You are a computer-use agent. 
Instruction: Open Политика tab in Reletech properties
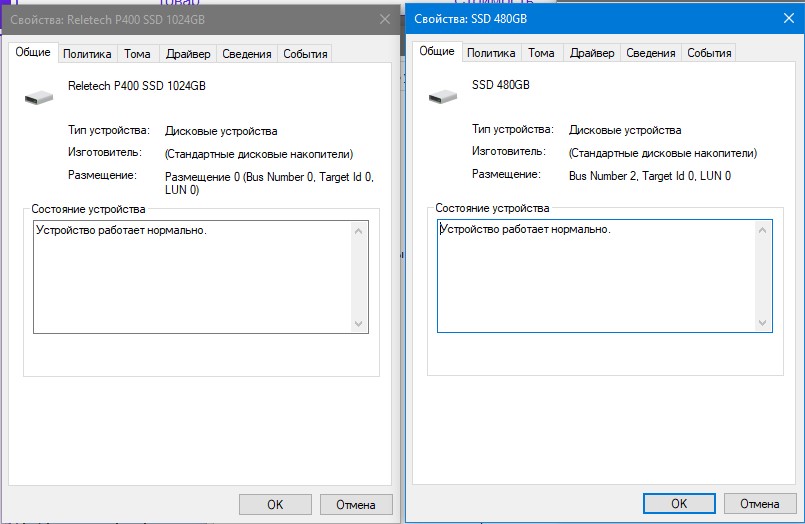point(87,54)
